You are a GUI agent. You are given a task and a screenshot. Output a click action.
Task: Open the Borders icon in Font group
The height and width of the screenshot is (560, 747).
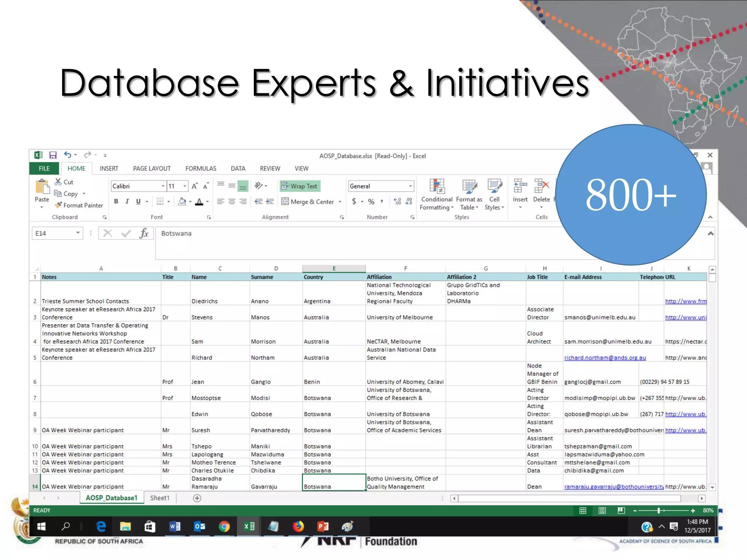[160, 201]
